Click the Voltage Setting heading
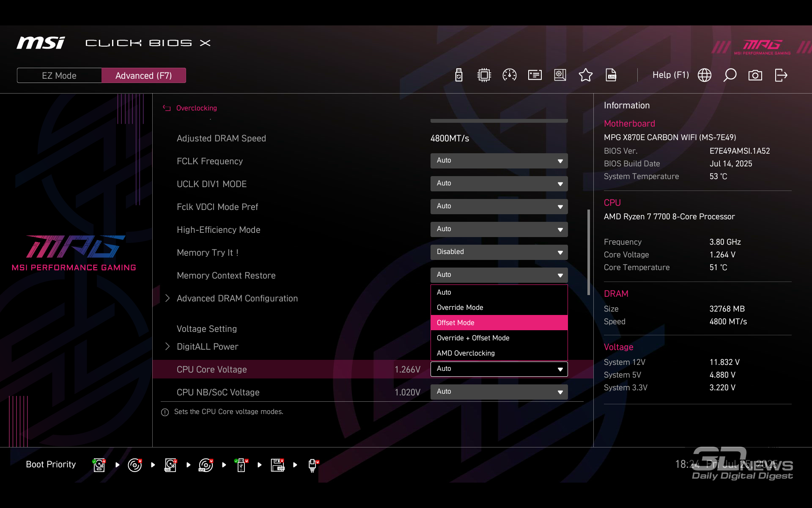 tap(206, 329)
